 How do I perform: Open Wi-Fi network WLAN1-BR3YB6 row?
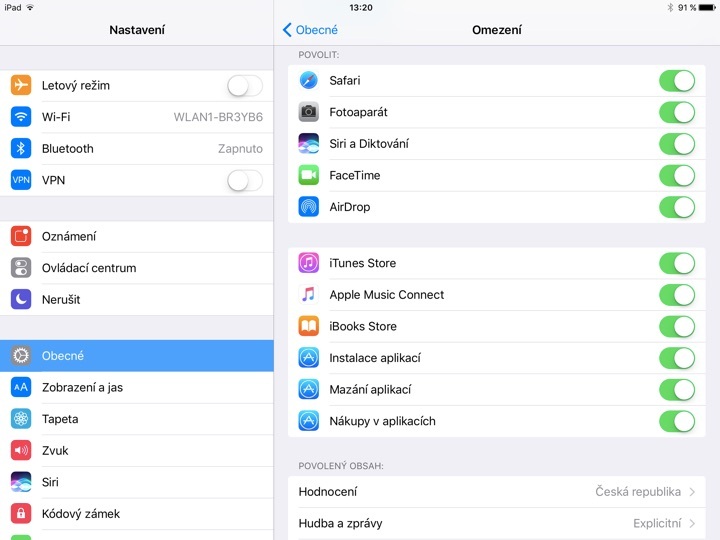[137, 117]
